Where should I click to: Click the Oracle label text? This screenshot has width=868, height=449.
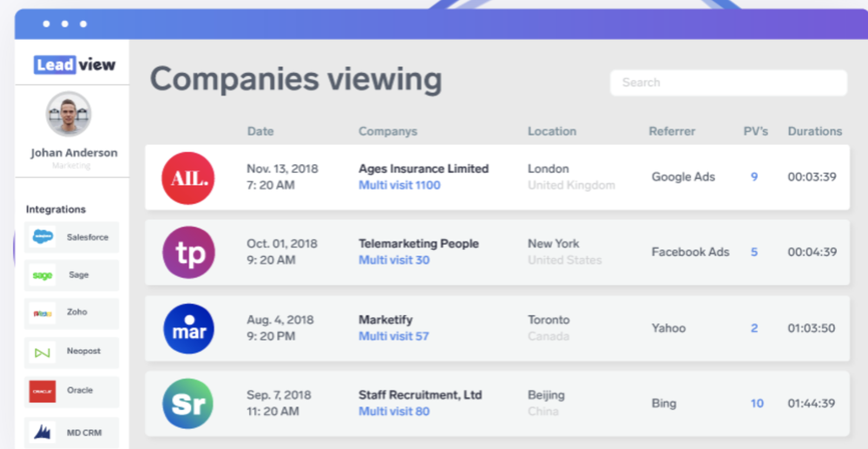pos(80,390)
